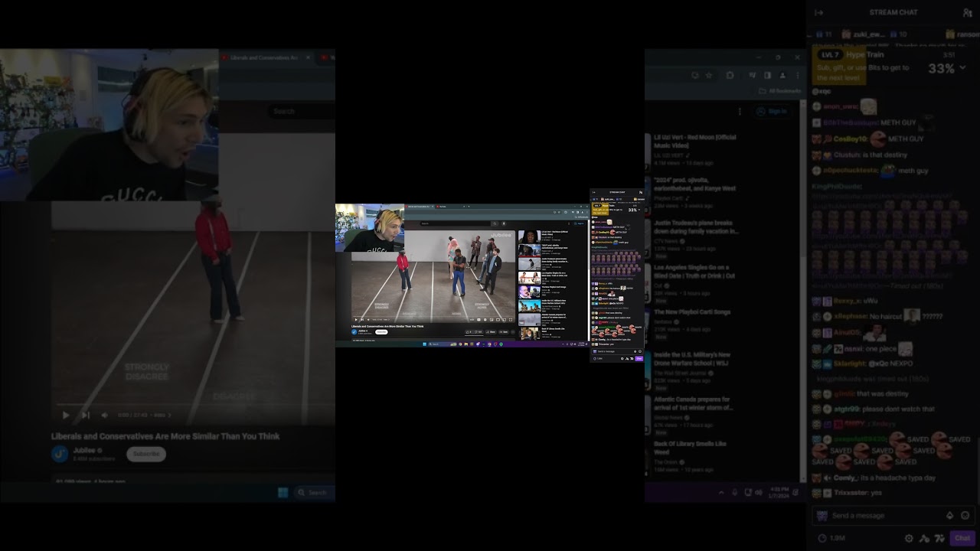The image size is (980, 551).
Task: Mute volume icon in enlarged dimmed player
Action: coord(105,415)
